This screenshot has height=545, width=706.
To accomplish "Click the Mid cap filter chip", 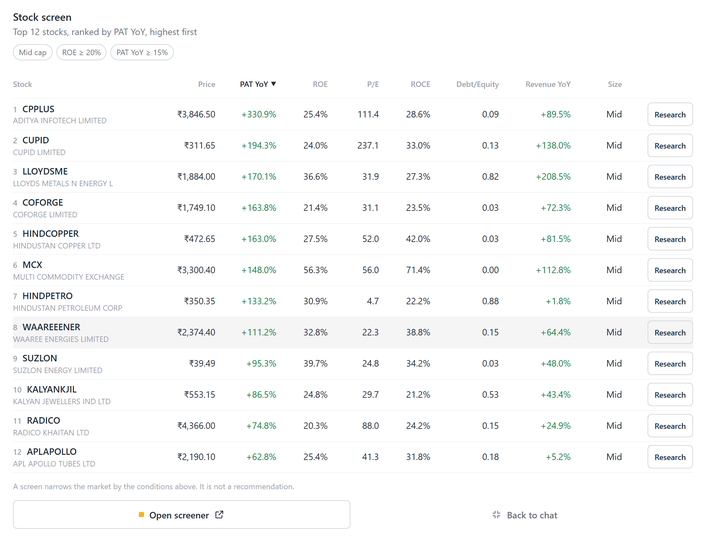I will click(32, 52).
